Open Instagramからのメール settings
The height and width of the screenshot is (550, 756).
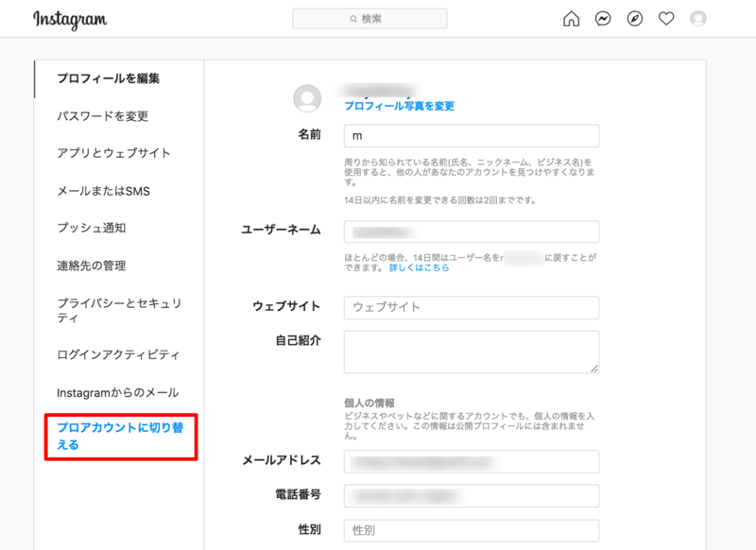[x=117, y=393]
